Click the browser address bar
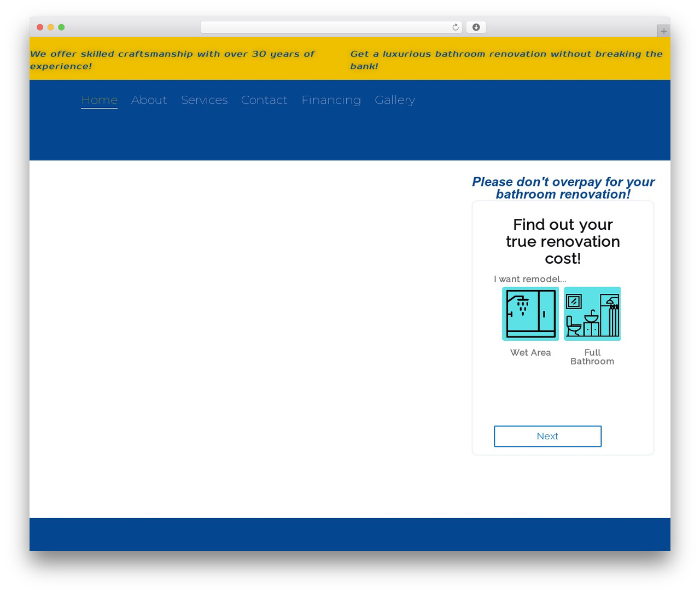 (331, 27)
